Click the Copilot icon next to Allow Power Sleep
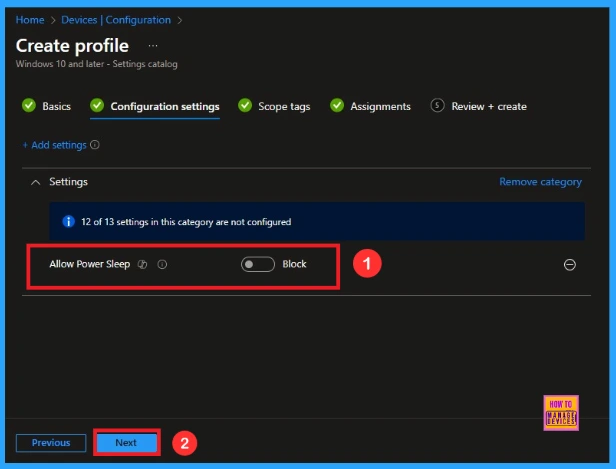This screenshot has width=616, height=469. click(142, 264)
